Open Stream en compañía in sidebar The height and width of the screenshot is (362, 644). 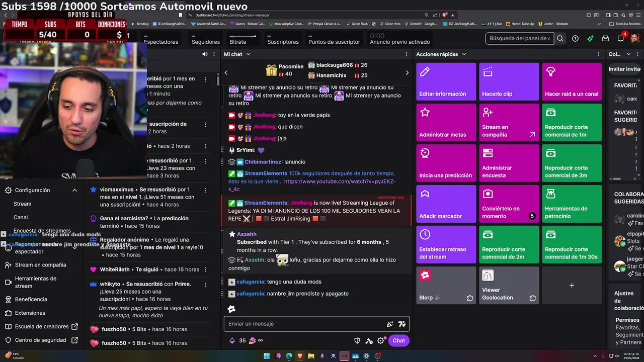point(40,265)
